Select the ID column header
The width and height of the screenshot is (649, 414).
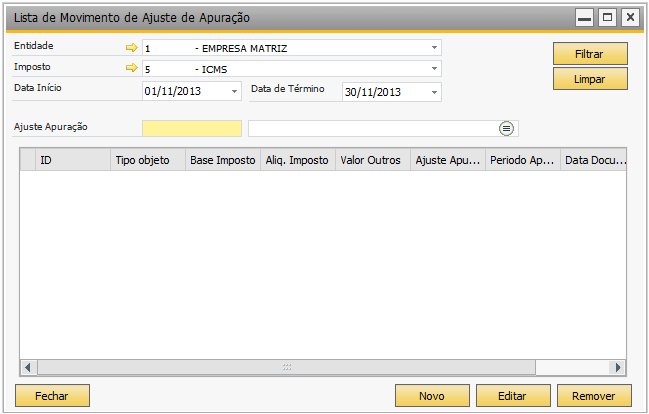click(x=73, y=160)
